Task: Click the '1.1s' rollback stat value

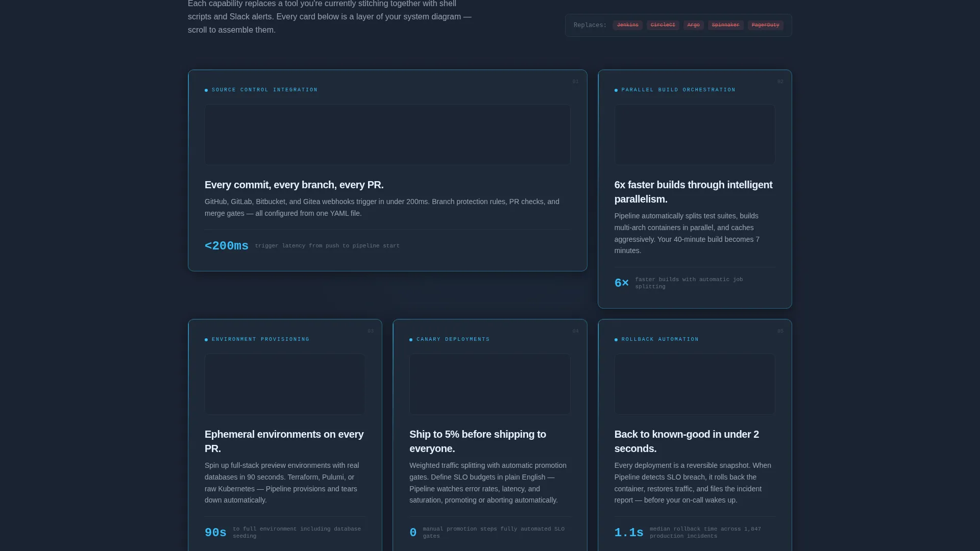Action: point(629,533)
